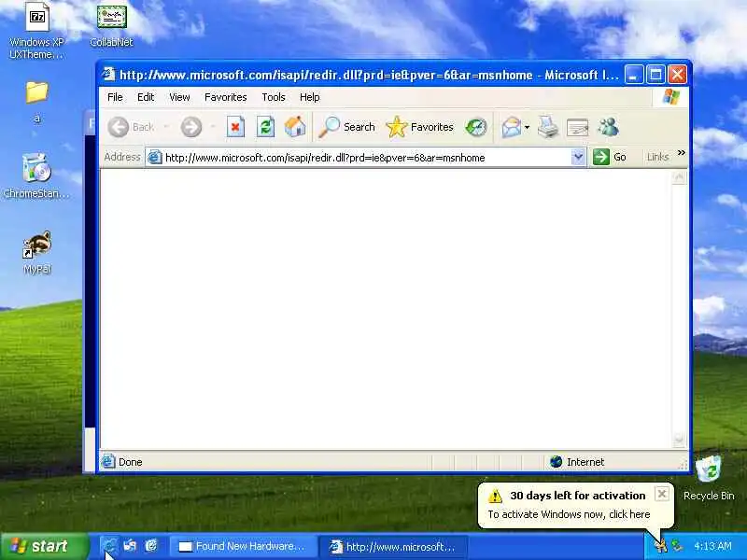The height and width of the screenshot is (560, 747).
Task: Select the CollabNet desktop icon
Action: click(111, 25)
